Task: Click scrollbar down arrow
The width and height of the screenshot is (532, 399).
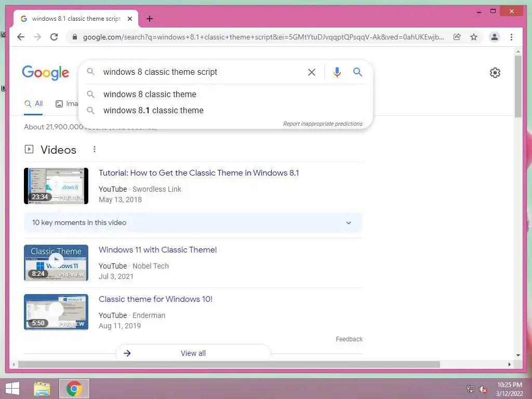Action: click(x=518, y=355)
